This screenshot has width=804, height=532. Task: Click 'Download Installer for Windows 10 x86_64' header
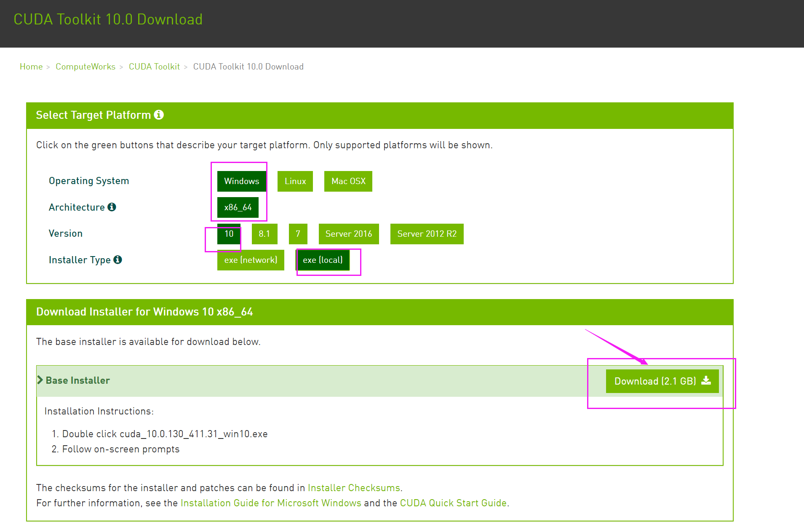click(144, 312)
